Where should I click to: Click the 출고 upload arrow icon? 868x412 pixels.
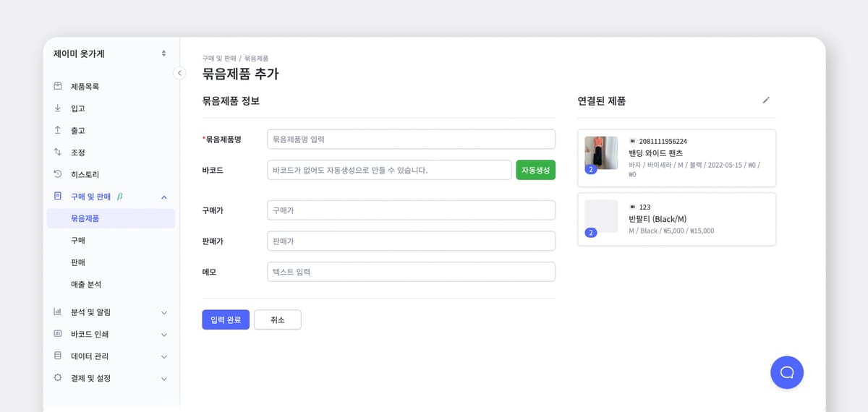coord(58,130)
